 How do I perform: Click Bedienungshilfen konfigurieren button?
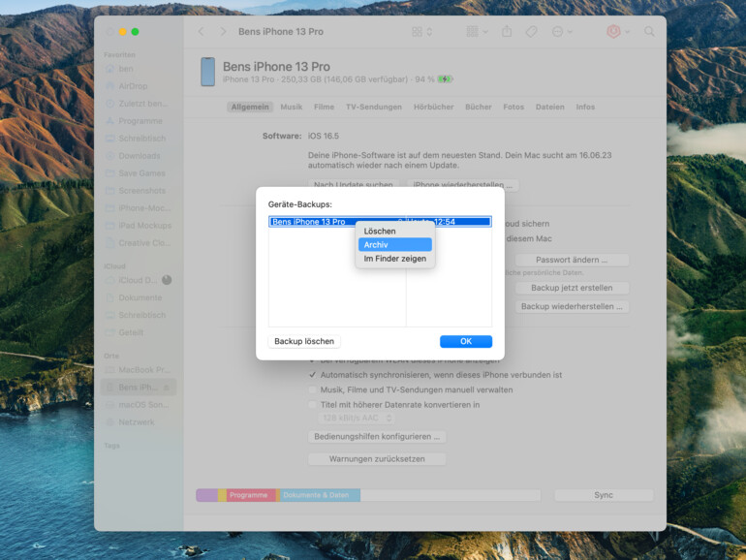(x=377, y=437)
